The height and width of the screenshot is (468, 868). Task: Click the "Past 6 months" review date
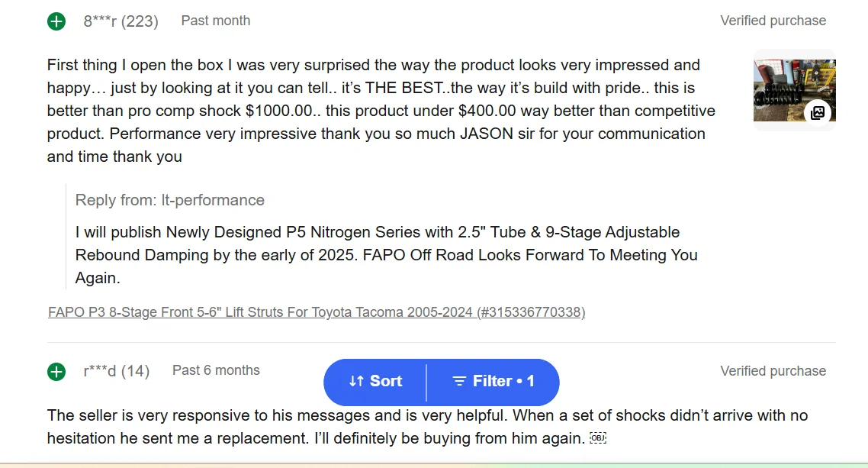216,370
